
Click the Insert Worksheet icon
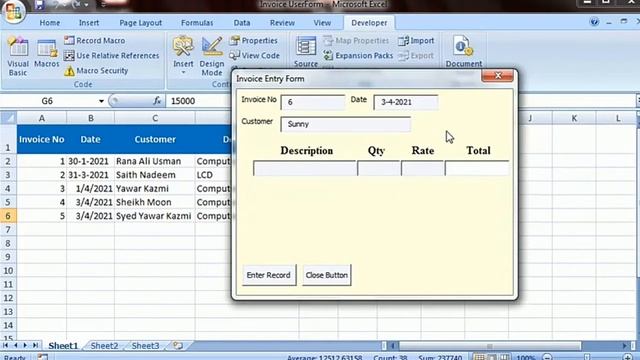178,346
